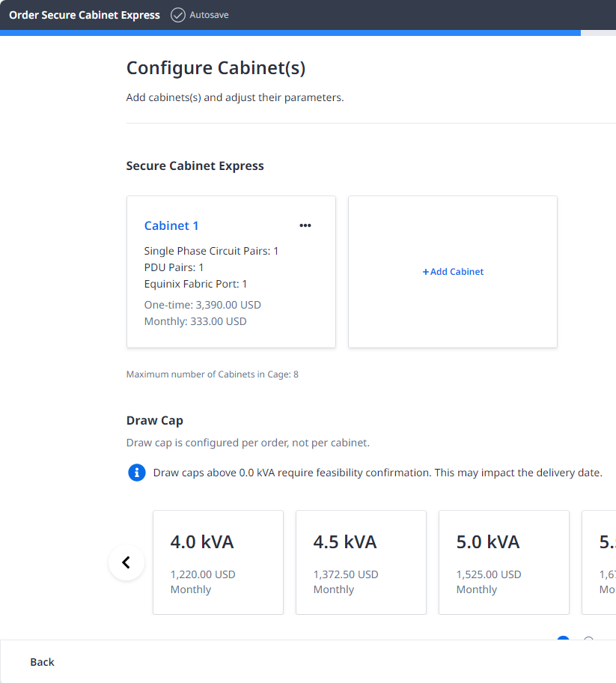Open the Cabinet 1 three-dot options menu
The width and height of the screenshot is (616, 683).
[305, 225]
